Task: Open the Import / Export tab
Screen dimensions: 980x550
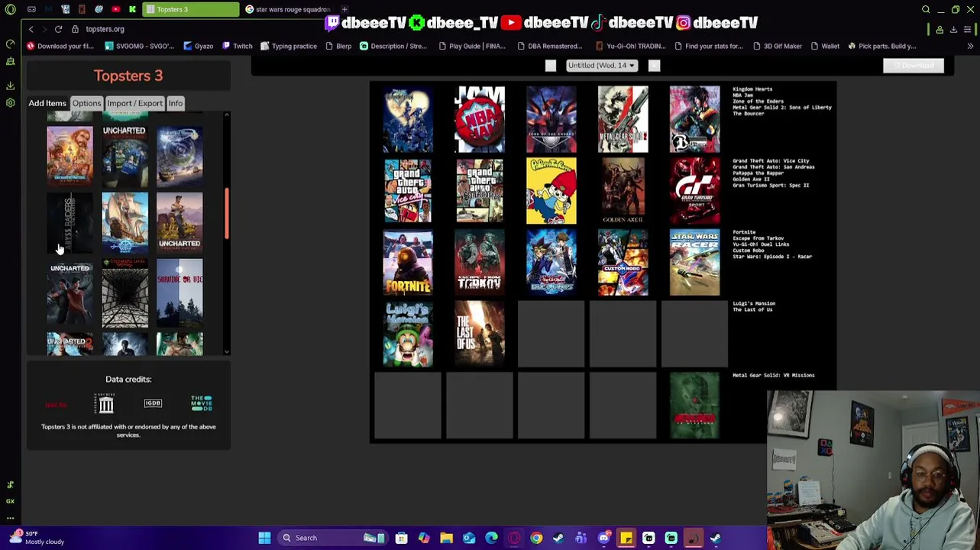Action: (134, 103)
